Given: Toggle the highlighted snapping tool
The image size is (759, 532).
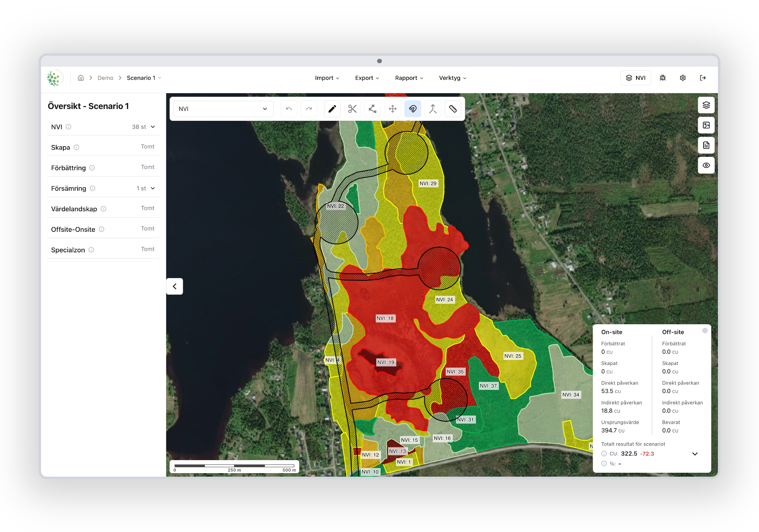Looking at the screenshot, I should click(413, 109).
